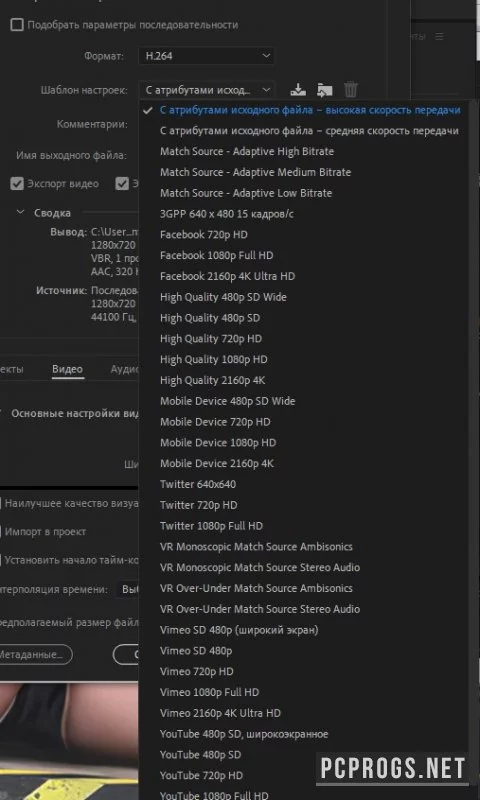The height and width of the screenshot is (800, 480).
Task: Open the Формат H.264 dropdown
Action: (x=207, y=56)
